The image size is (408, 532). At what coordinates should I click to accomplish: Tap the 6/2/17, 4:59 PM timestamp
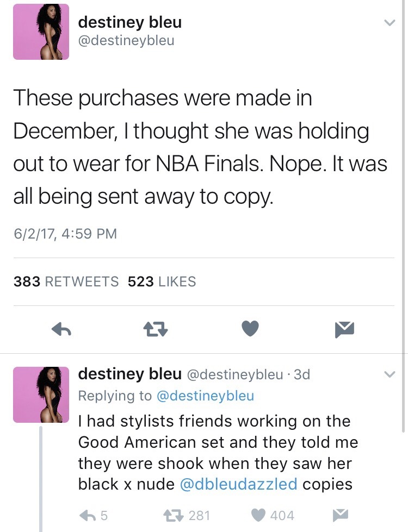coord(65,234)
